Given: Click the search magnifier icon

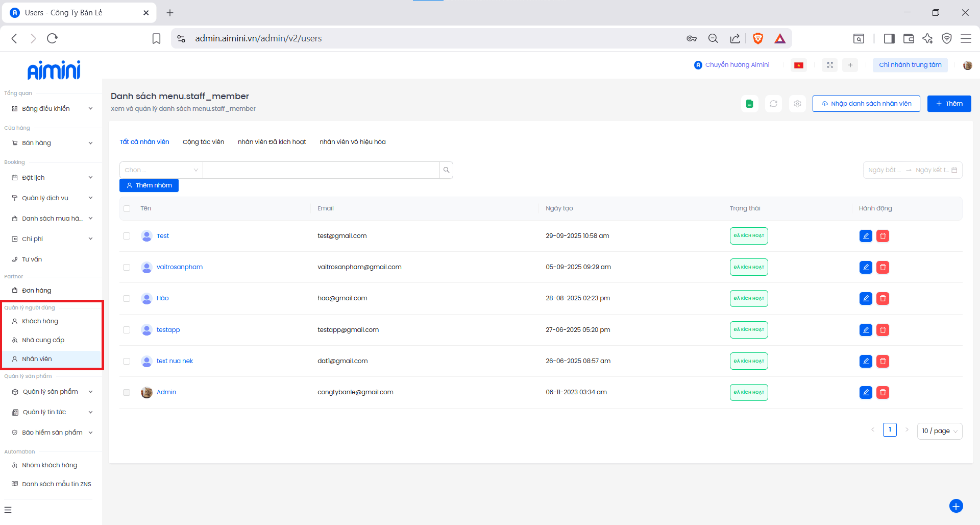Looking at the screenshot, I should tap(446, 170).
